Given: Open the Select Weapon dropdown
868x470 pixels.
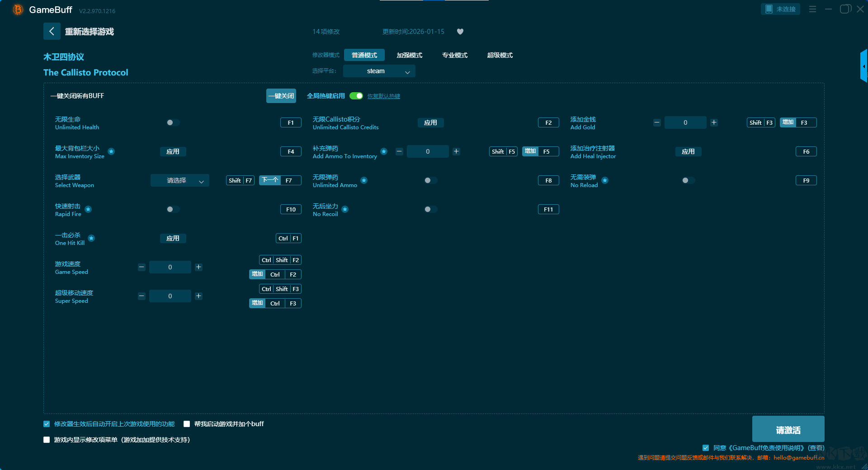Looking at the screenshot, I should 179,180.
